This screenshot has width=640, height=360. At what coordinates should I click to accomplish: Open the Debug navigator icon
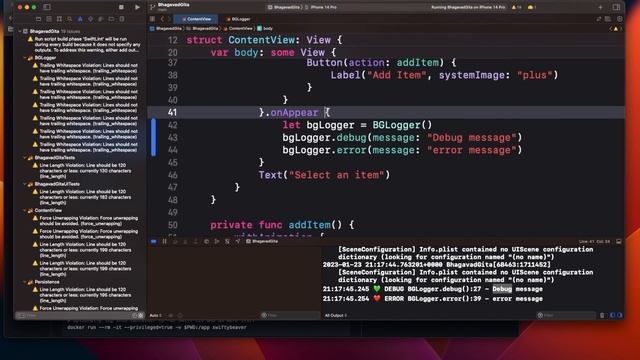coord(100,19)
